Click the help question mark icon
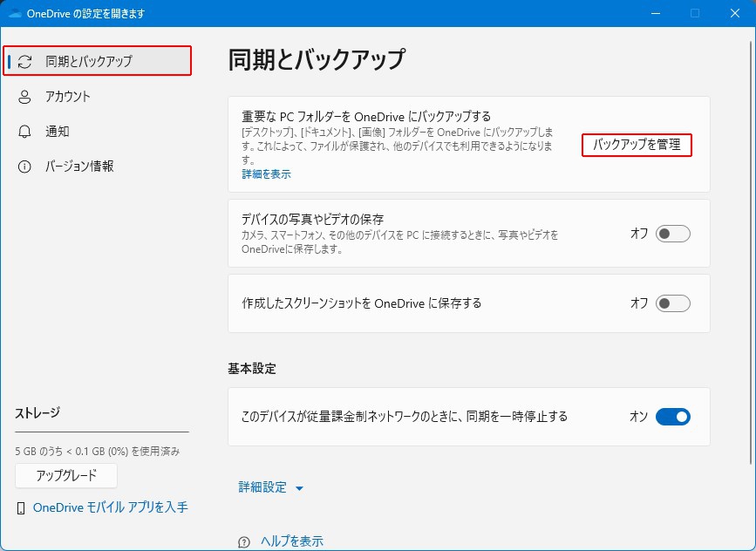756x551 pixels. pos(244,542)
